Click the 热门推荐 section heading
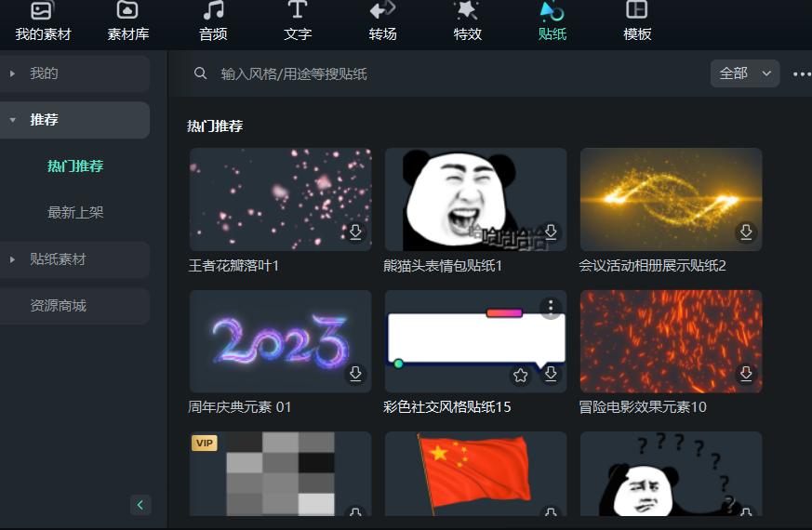The height and width of the screenshot is (530, 812). 215,126
